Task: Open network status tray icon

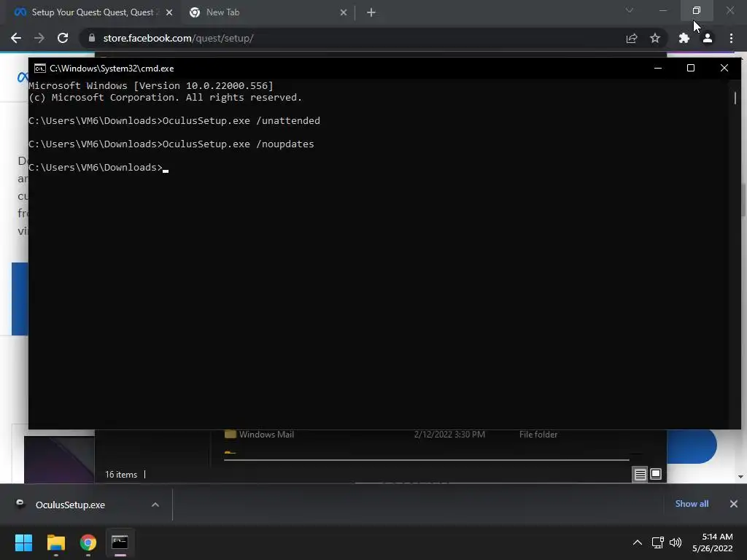Action: pos(658,542)
